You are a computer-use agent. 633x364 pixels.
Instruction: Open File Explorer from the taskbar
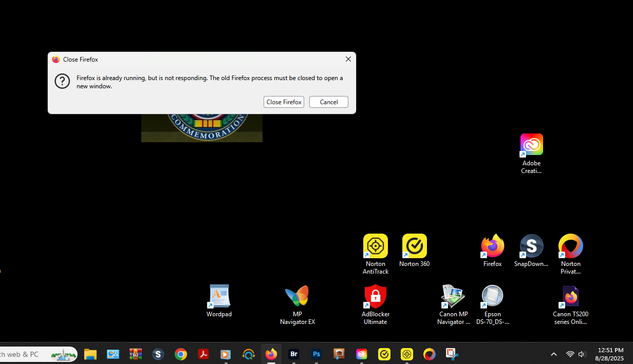(90, 354)
